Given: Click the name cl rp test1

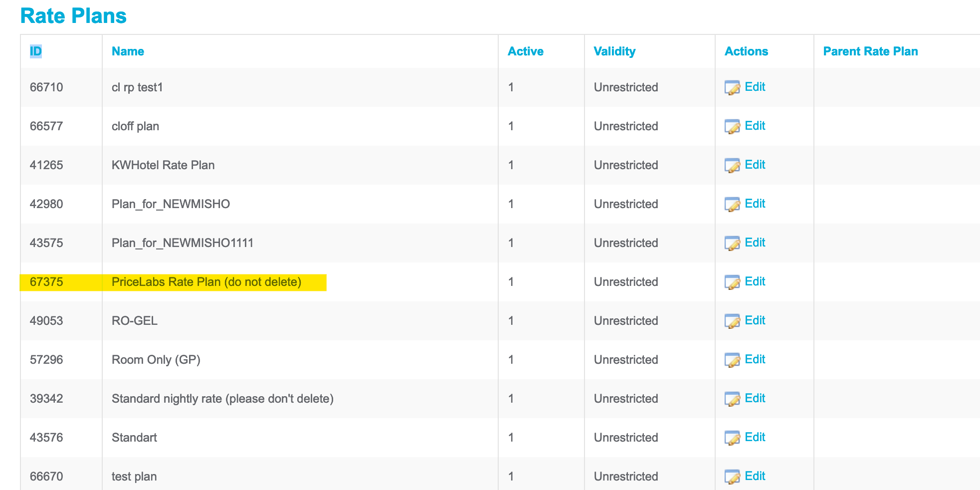Looking at the screenshot, I should coord(137,87).
